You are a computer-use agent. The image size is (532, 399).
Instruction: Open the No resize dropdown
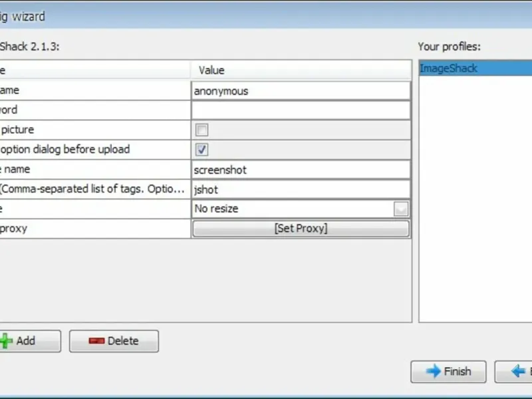[x=401, y=209]
